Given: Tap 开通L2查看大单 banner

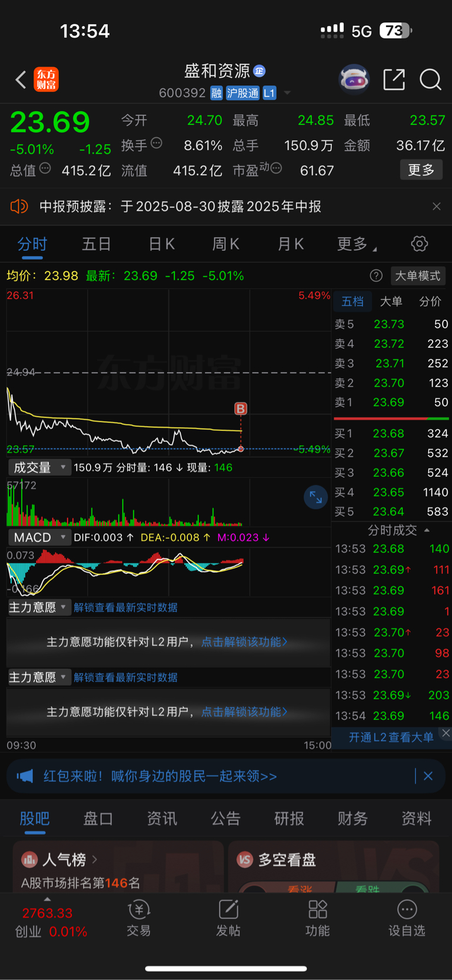Looking at the screenshot, I should [x=391, y=737].
